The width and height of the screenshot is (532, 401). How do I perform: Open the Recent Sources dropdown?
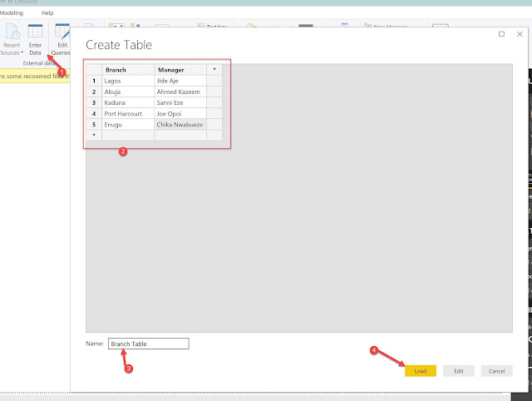(12, 40)
